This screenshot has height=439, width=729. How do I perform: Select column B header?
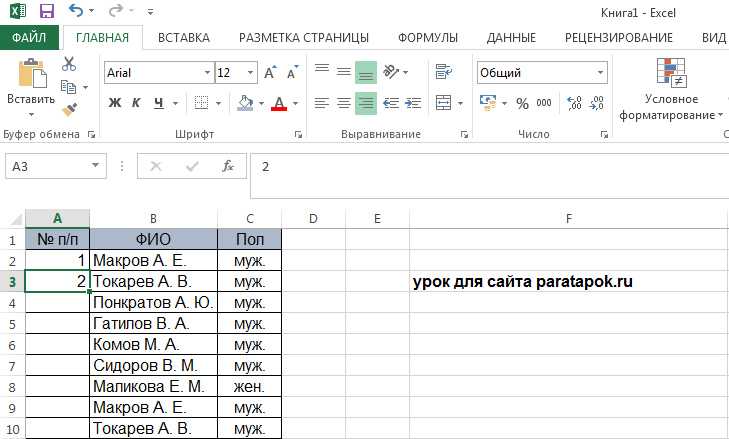coord(153,218)
